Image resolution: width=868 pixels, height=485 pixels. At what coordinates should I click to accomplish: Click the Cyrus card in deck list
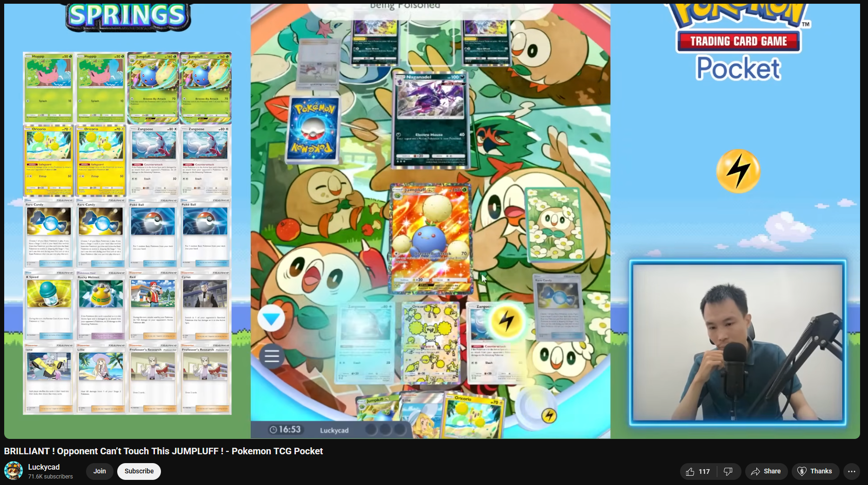[205, 306]
